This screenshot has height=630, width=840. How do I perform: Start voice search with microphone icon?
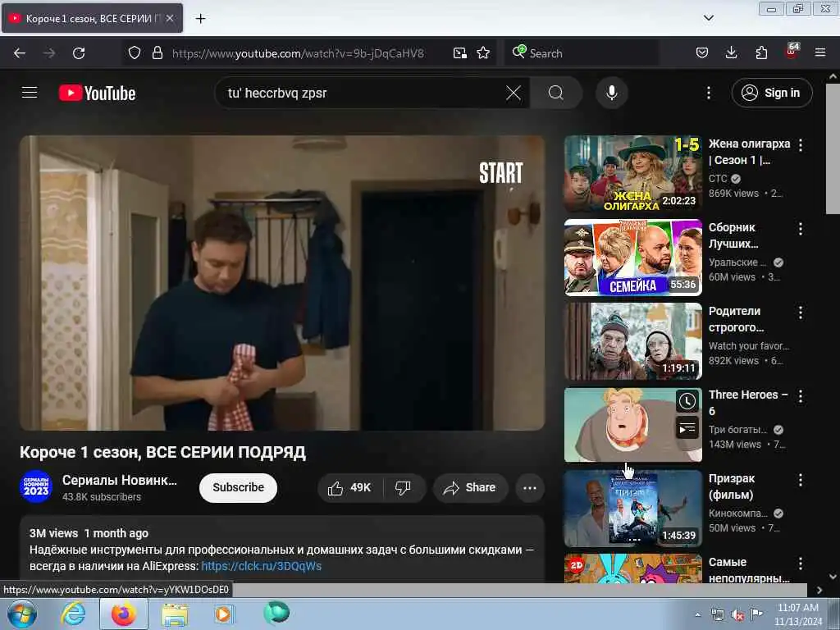pyautogui.click(x=612, y=93)
